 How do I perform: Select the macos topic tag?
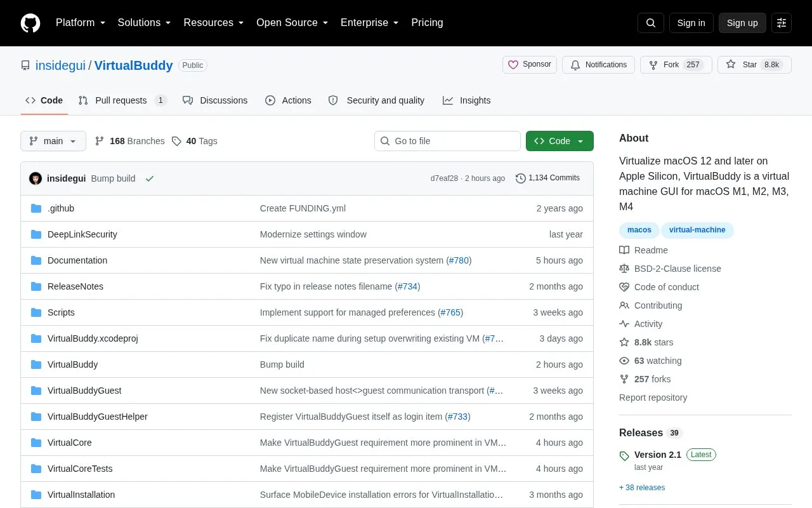tap(639, 230)
